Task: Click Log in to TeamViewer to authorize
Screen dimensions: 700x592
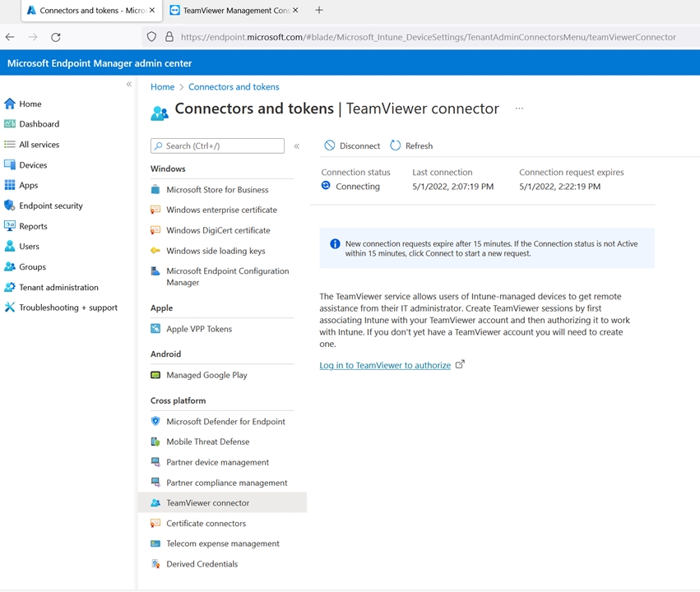Action: coord(385,365)
